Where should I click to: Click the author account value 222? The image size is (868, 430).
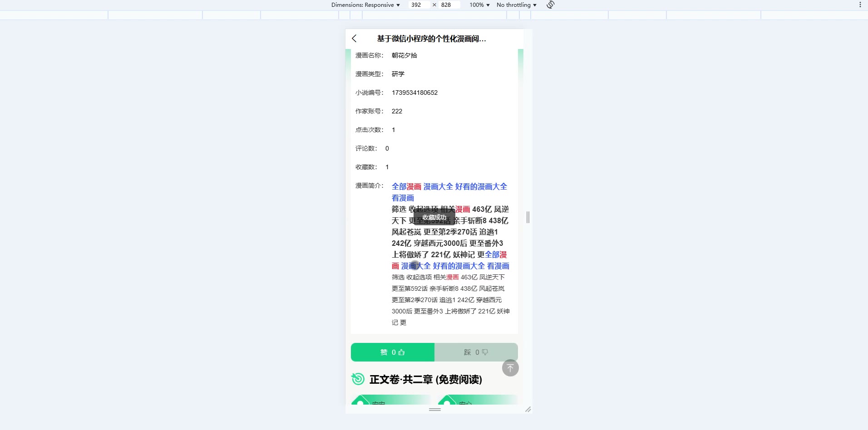point(397,111)
